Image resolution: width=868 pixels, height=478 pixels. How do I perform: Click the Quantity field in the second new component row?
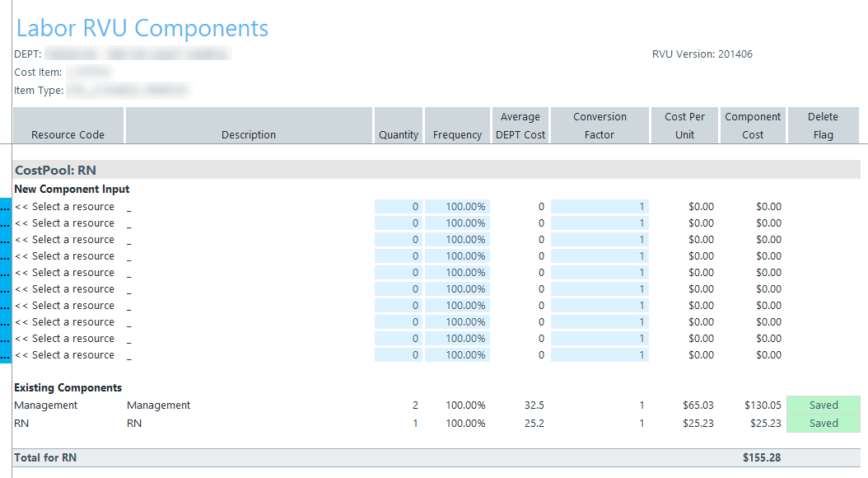point(399,223)
